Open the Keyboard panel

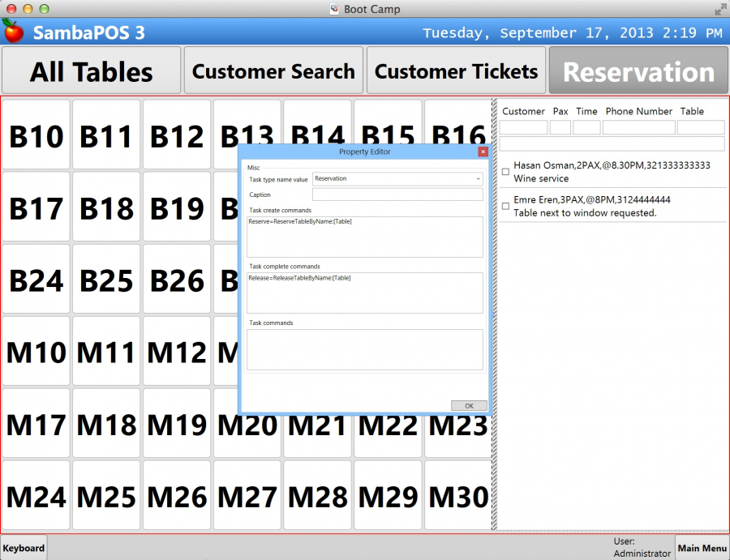point(24,548)
